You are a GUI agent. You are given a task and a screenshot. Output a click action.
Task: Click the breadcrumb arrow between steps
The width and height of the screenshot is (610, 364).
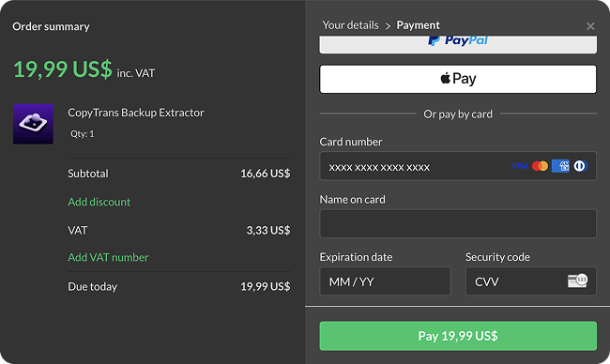(388, 26)
